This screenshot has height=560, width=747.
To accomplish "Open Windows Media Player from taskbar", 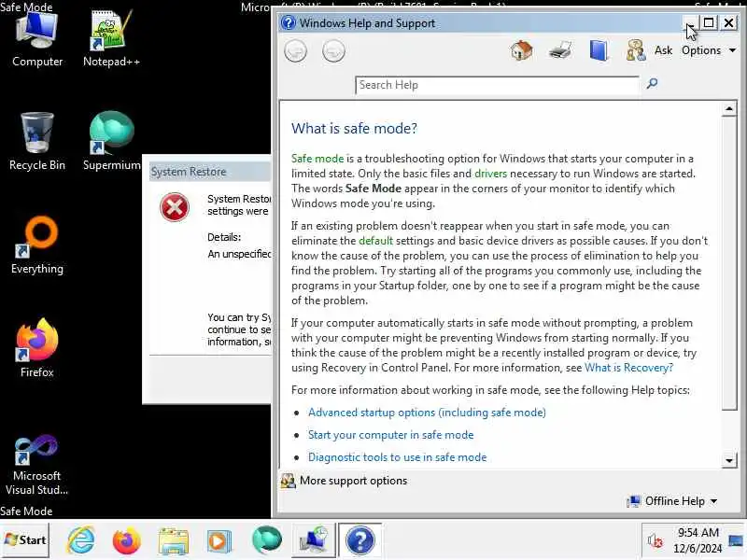I will [219, 540].
